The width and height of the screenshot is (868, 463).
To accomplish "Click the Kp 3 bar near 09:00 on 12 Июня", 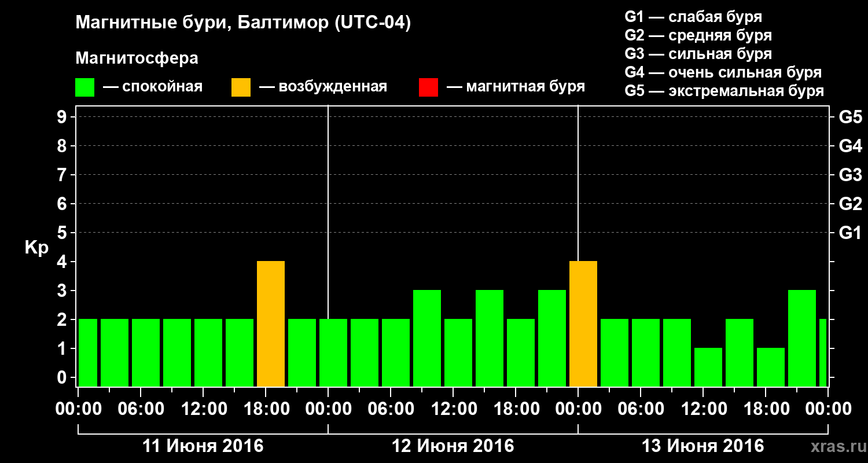I will 427,338.
